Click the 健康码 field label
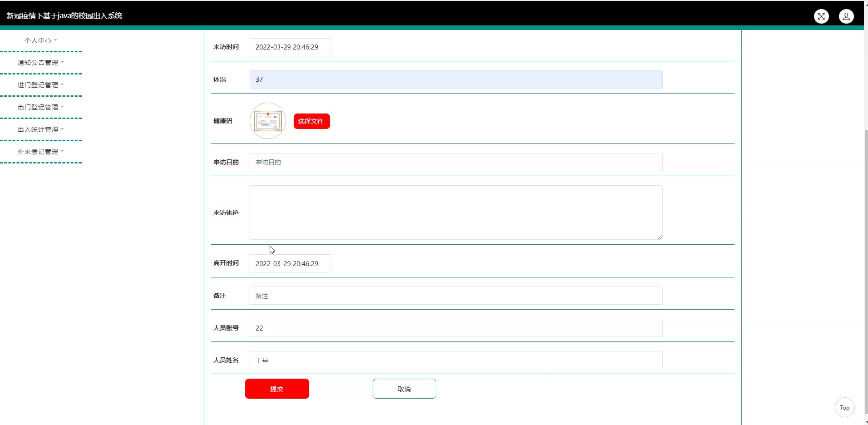This screenshot has height=425, width=868. pyautogui.click(x=223, y=121)
